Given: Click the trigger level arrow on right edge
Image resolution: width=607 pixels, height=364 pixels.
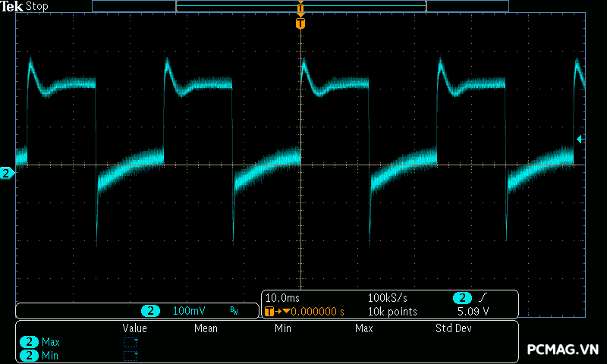Looking at the screenshot, I should (580, 139).
